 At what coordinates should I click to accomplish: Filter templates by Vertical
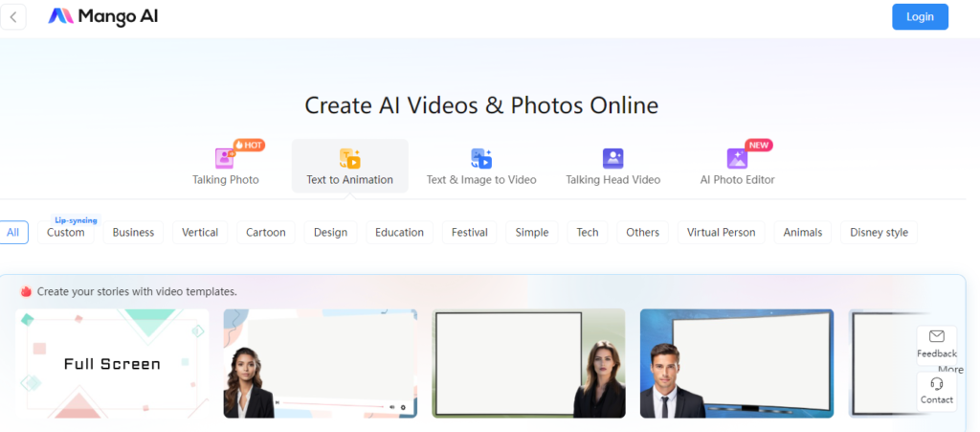tap(200, 233)
